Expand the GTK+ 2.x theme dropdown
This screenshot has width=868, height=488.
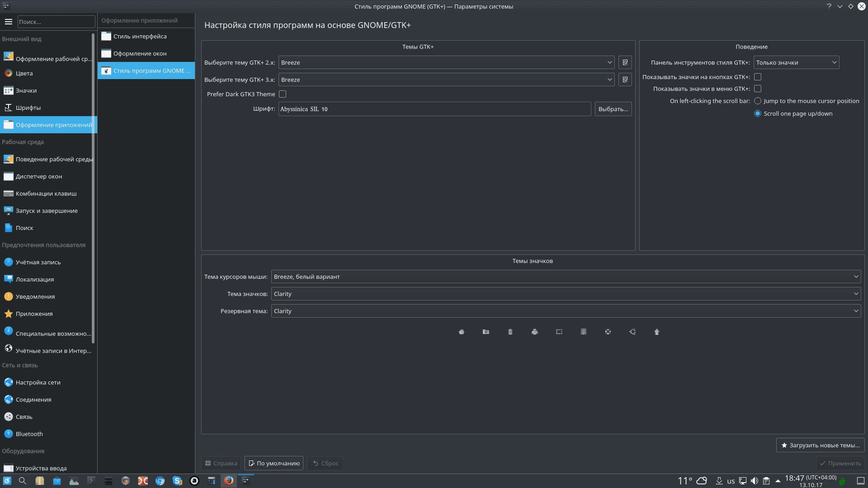(446, 62)
